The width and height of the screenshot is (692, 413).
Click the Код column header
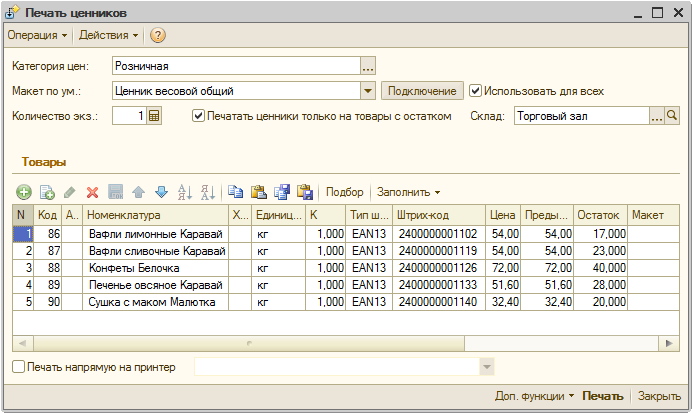click(x=47, y=215)
